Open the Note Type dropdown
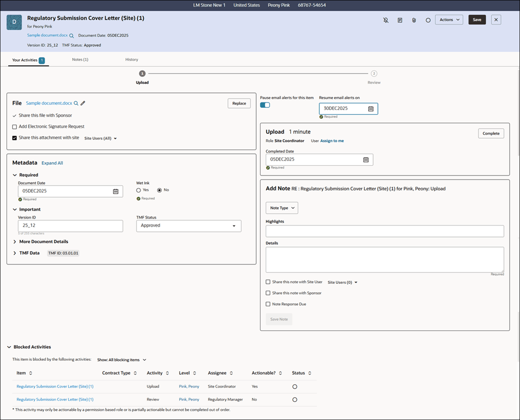This screenshot has height=420, width=520. coord(282,208)
